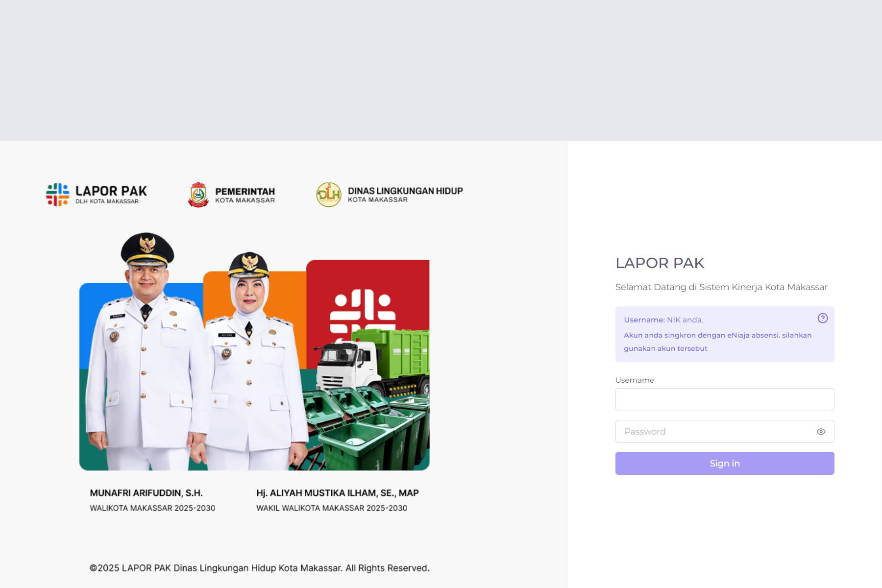Focus the Username input field
Viewport: 882px width, 588px height.
725,399
